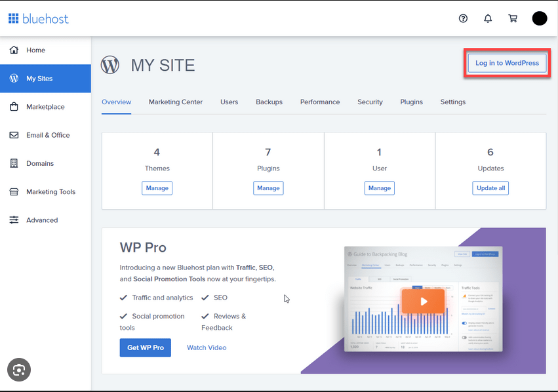
Task: Open the profile avatar circle
Action: click(x=540, y=18)
